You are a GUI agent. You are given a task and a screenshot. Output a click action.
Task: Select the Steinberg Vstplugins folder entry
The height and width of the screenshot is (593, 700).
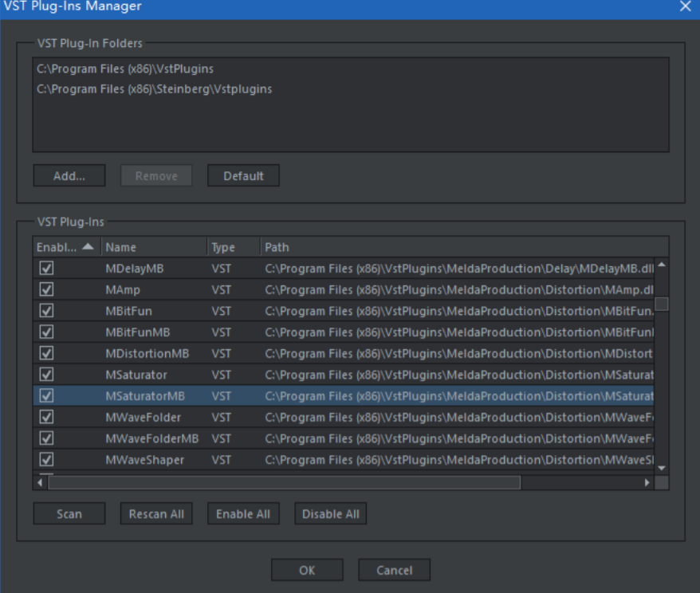(154, 89)
